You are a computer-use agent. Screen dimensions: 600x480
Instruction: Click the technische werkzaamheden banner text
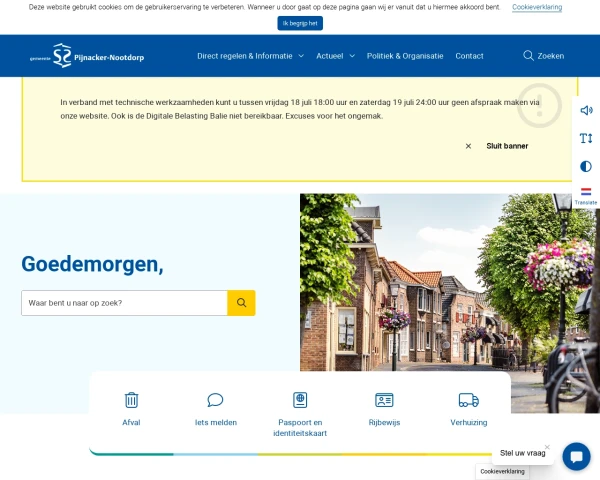(300, 109)
